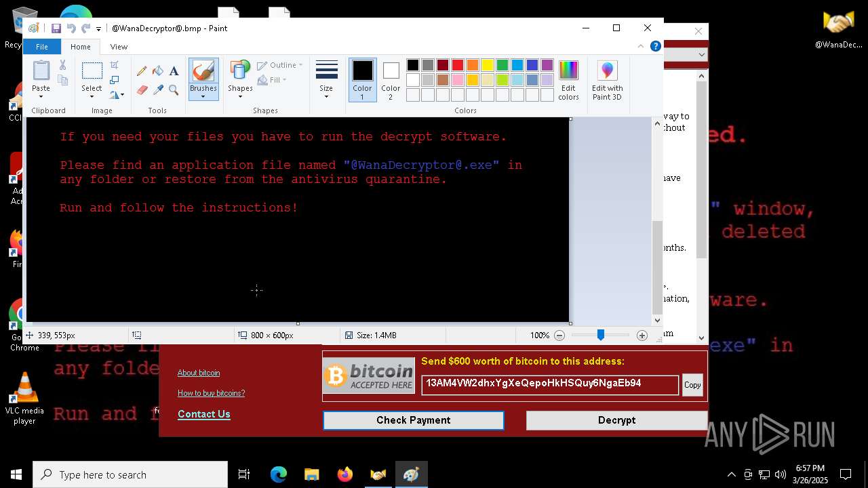868x488 pixels.
Task: Open Paint Help question mark icon
Action: [655, 46]
